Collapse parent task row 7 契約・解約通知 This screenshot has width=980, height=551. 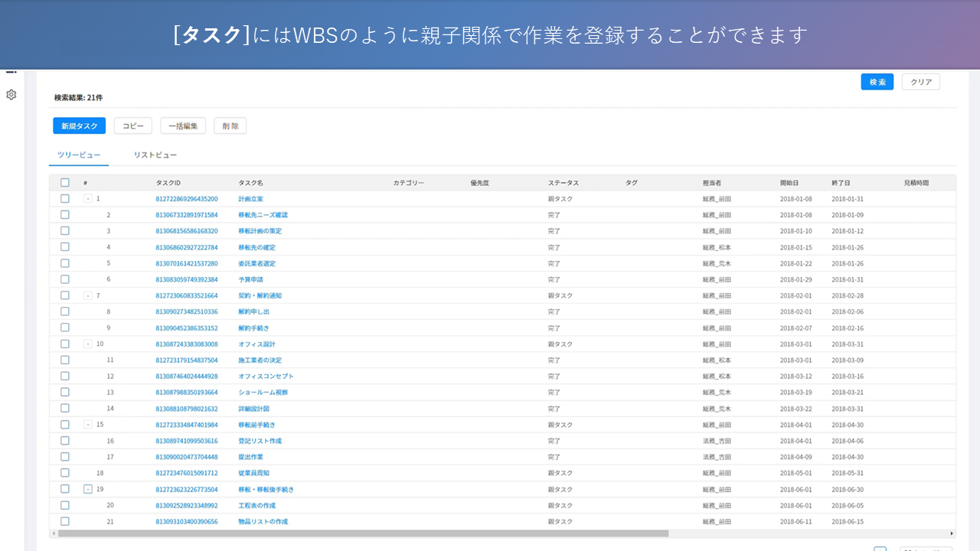pos(87,295)
